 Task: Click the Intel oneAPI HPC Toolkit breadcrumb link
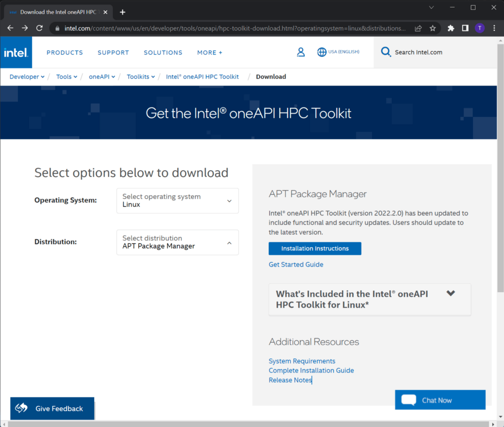tap(202, 77)
